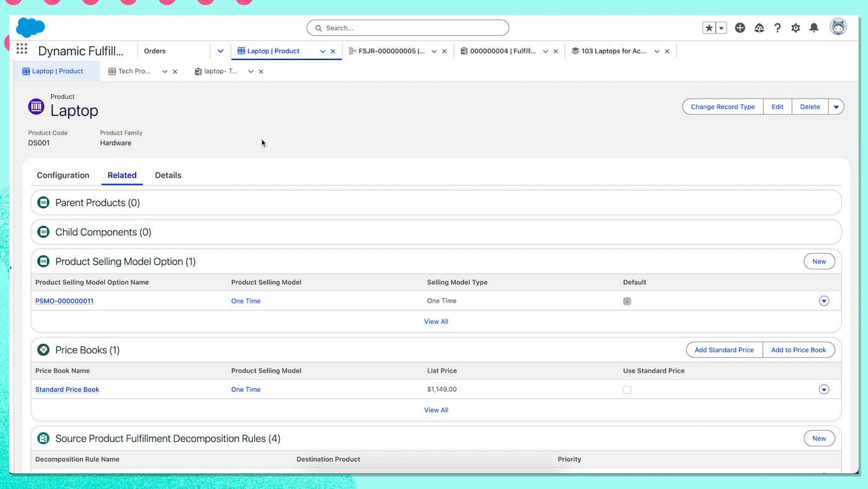Open One Time link in Standard Price Book row
The height and width of the screenshot is (489, 868).
point(246,390)
